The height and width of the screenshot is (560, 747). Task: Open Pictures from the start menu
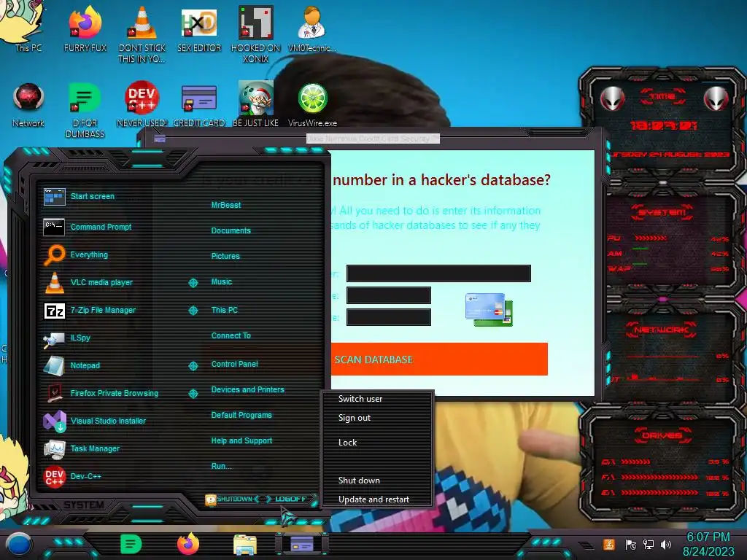coord(225,256)
